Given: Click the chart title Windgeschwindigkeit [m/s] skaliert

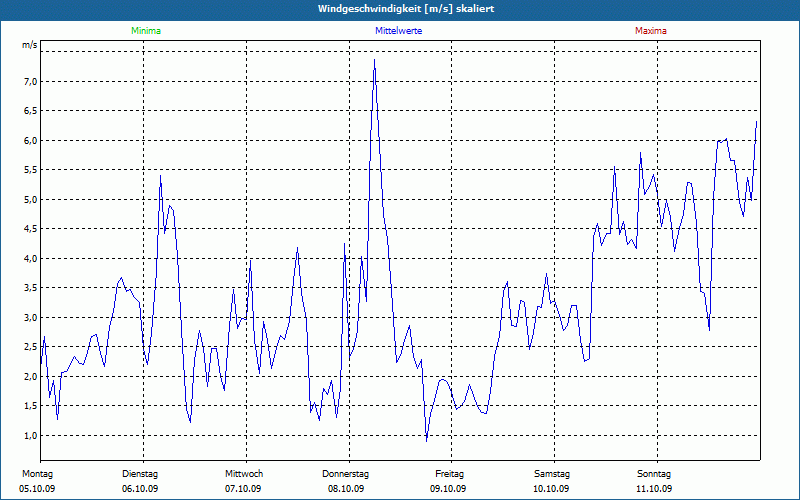Looking at the screenshot, I should (x=406, y=9).
